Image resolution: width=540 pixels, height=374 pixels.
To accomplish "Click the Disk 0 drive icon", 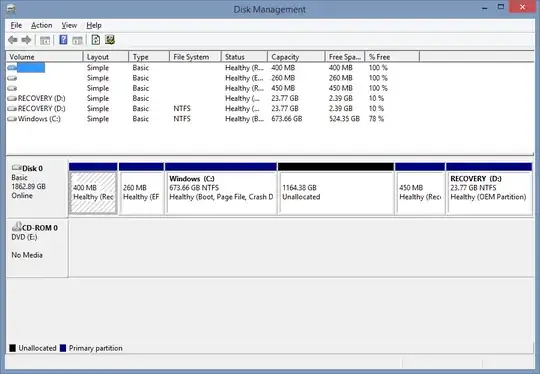I will point(17,168).
